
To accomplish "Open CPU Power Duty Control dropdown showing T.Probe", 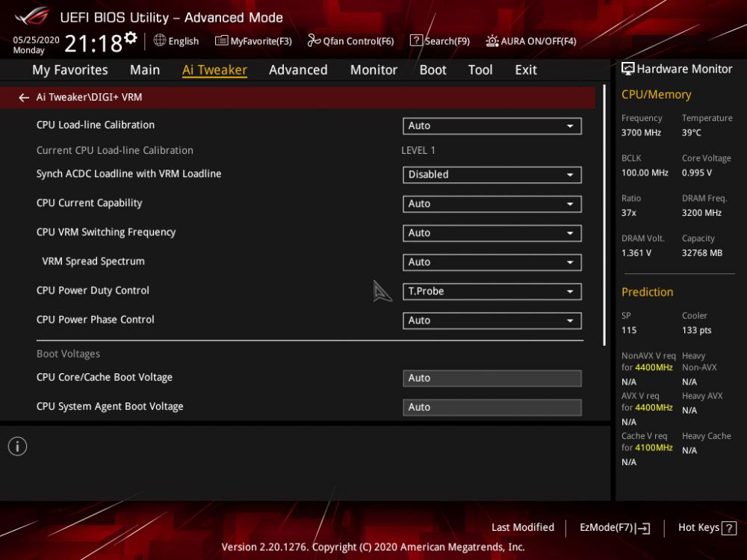I will (x=492, y=291).
